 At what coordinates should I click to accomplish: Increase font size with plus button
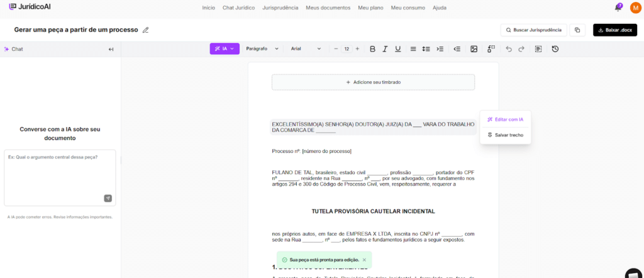(357, 48)
